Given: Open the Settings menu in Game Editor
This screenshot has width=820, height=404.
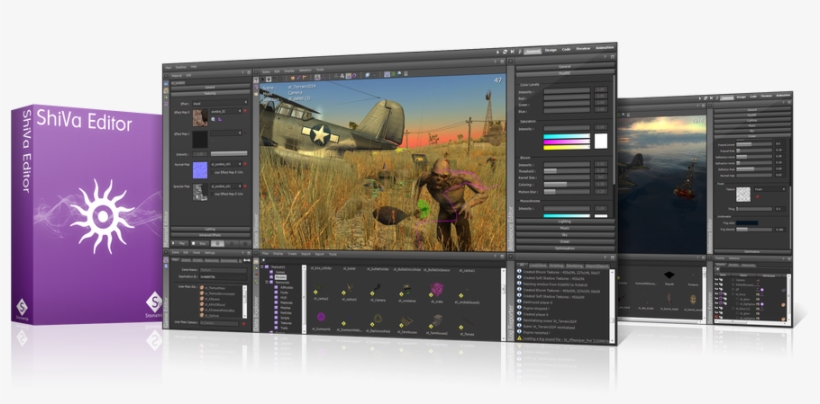Looking at the screenshot, I should [211, 252].
